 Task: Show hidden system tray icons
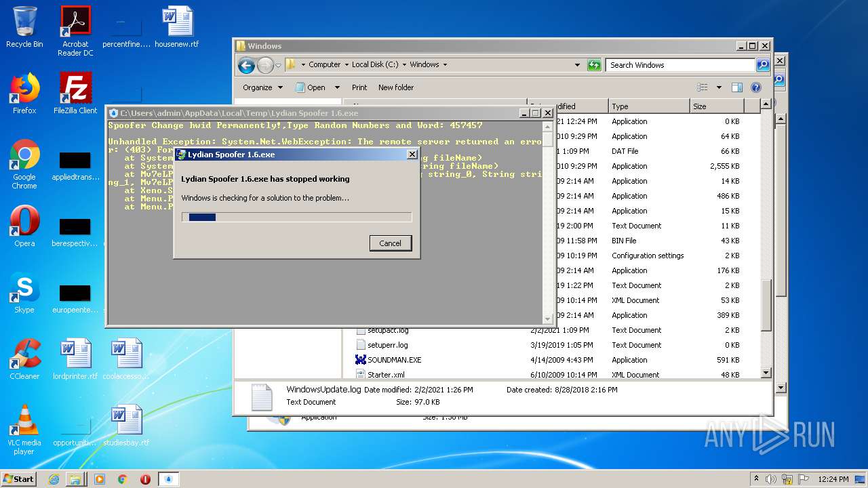coord(756,479)
